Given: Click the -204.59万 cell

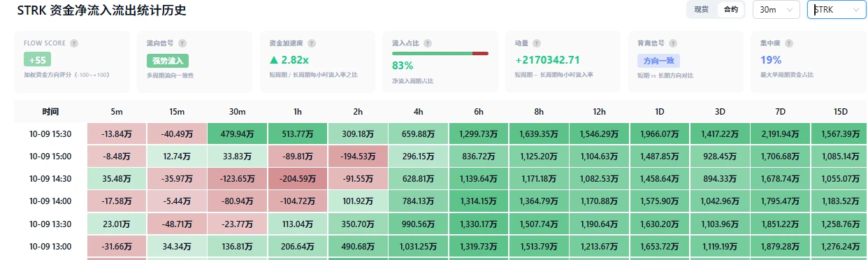Looking at the screenshot, I should tap(298, 178).
